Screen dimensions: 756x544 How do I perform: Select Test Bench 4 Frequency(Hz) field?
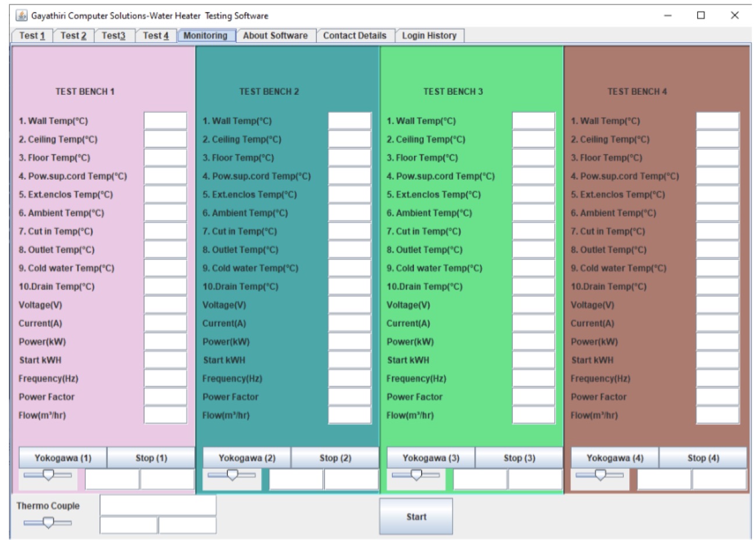point(718,378)
